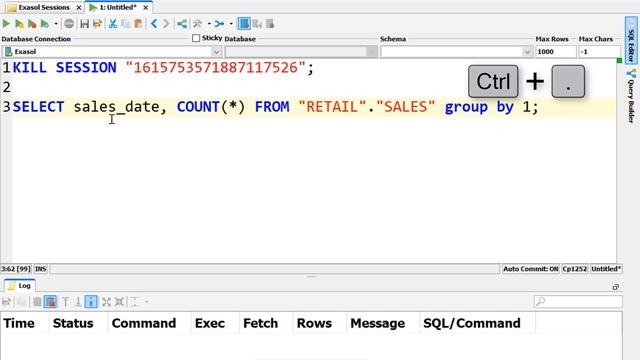This screenshot has width=640, height=360.
Task: Click the detach Log panel icon
Action: point(616,287)
